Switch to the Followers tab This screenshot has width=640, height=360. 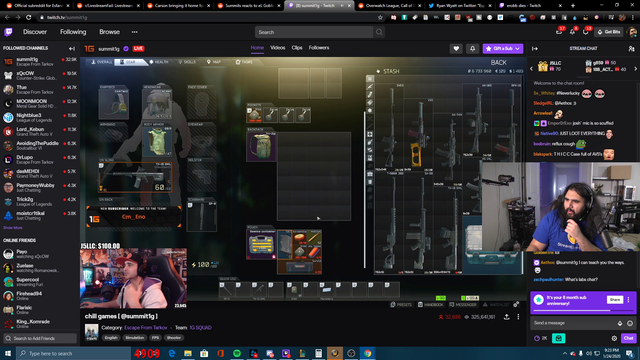[319, 48]
